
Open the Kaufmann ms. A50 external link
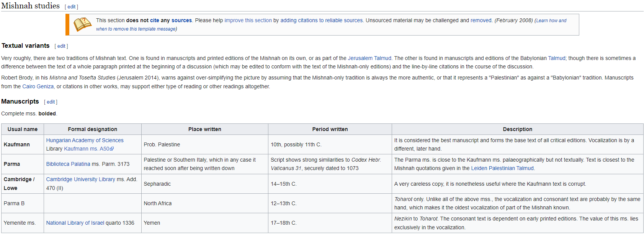pyautogui.click(x=87, y=149)
